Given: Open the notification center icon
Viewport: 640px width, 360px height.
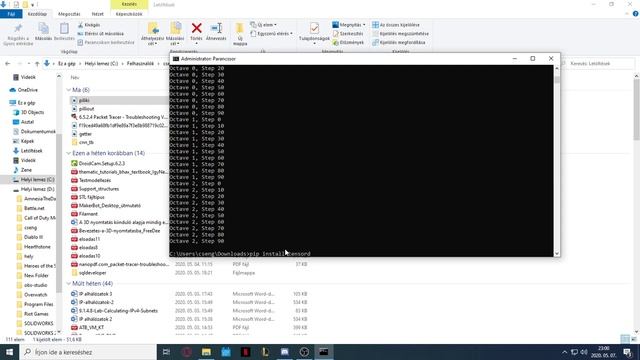Looking at the screenshot, I should (x=628, y=352).
